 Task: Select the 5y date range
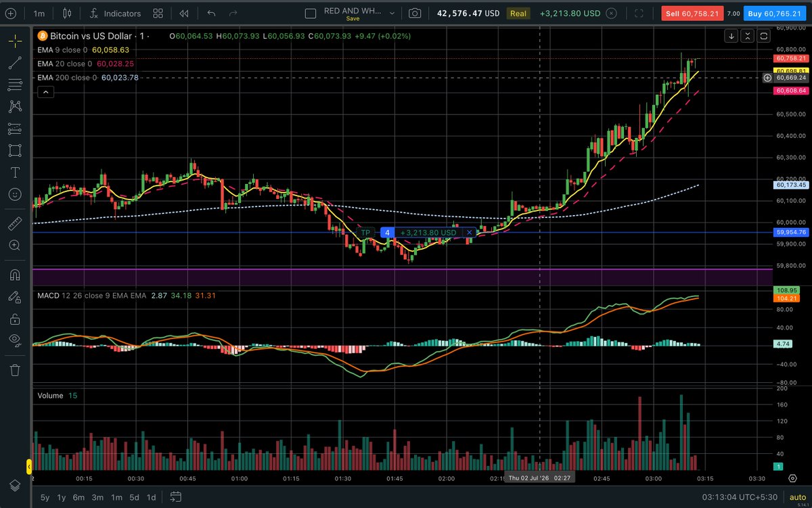click(x=45, y=497)
